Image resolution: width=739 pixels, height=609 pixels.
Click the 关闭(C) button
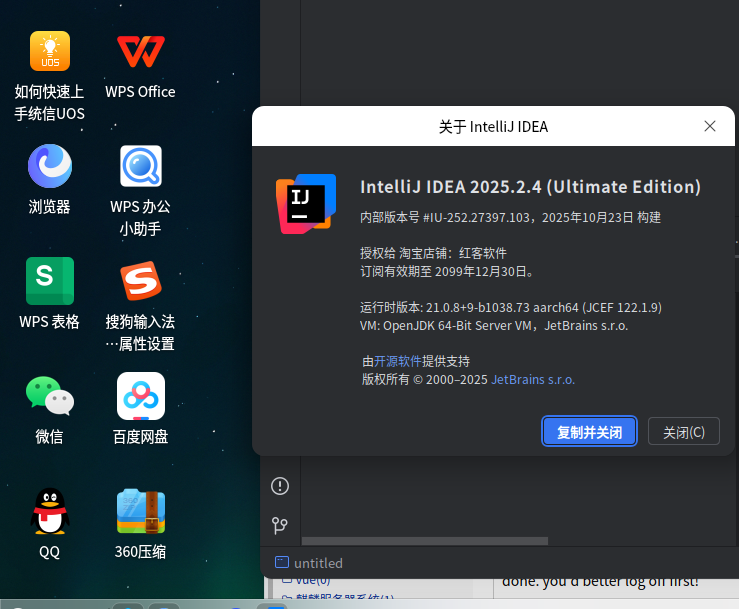(683, 431)
